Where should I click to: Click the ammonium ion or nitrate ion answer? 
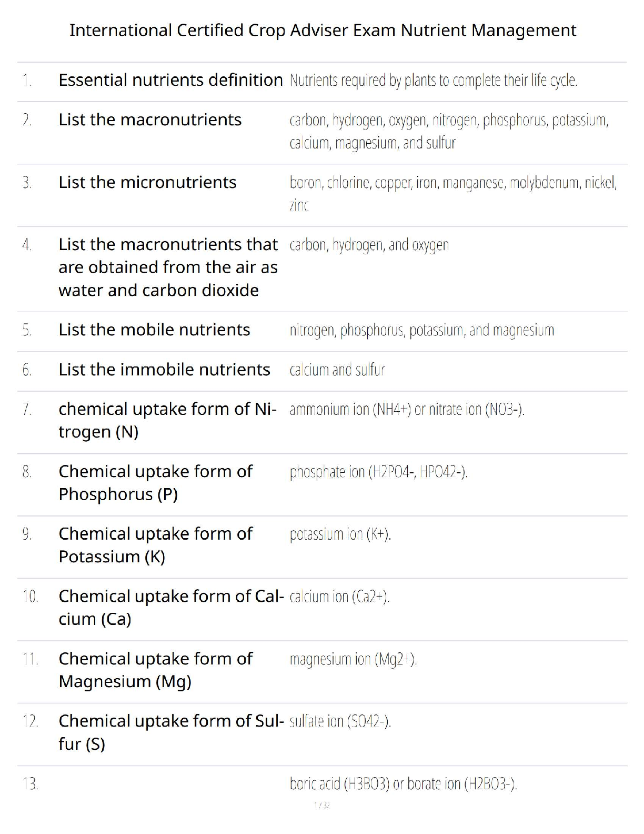click(407, 410)
